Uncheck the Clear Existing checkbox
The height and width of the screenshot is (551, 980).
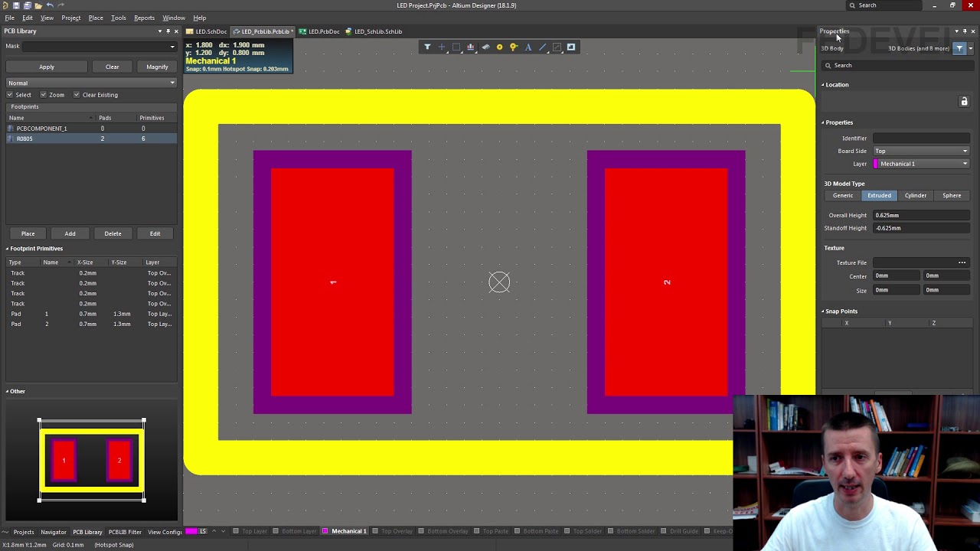pos(77,95)
